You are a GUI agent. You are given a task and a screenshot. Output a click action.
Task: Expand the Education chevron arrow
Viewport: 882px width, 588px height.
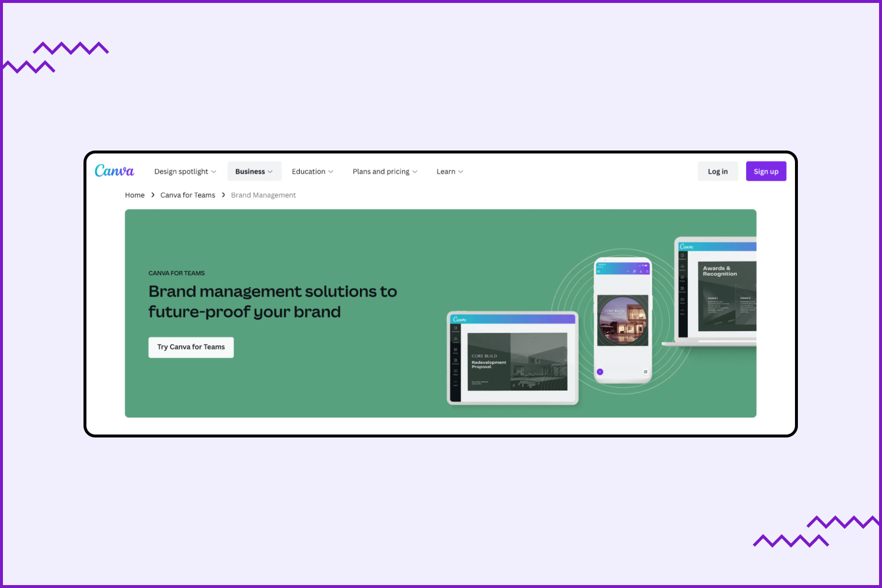pyautogui.click(x=330, y=172)
